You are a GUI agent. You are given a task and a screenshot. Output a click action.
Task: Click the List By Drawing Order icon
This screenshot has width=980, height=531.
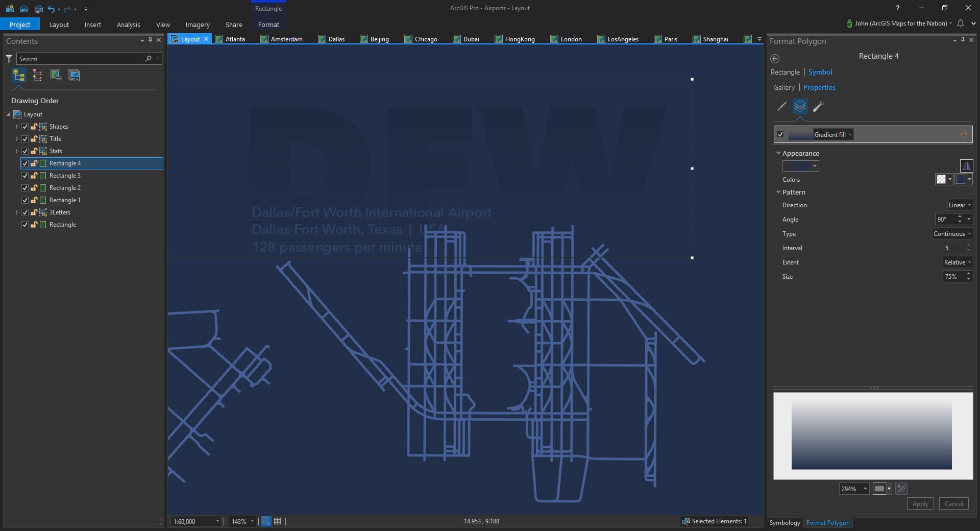(19, 76)
